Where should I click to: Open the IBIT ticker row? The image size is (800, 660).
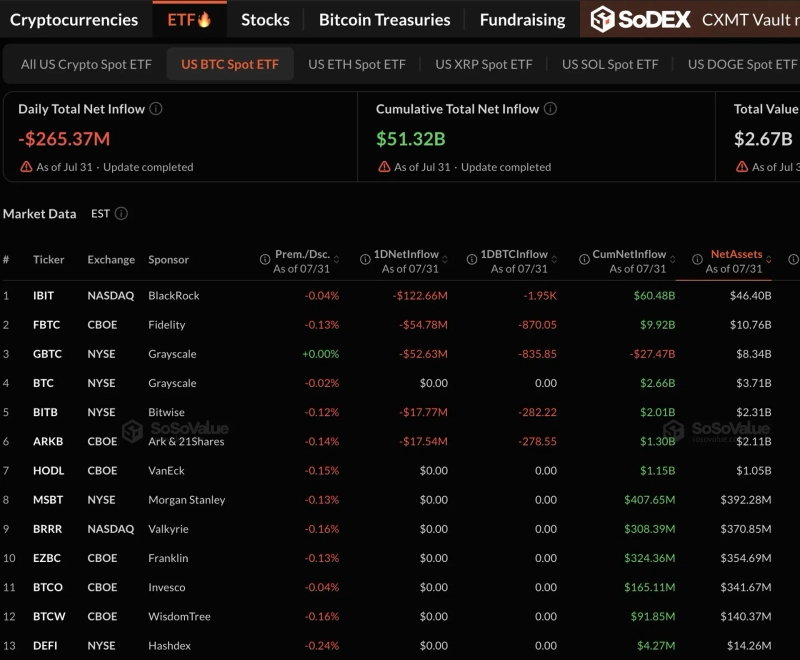tap(43, 295)
